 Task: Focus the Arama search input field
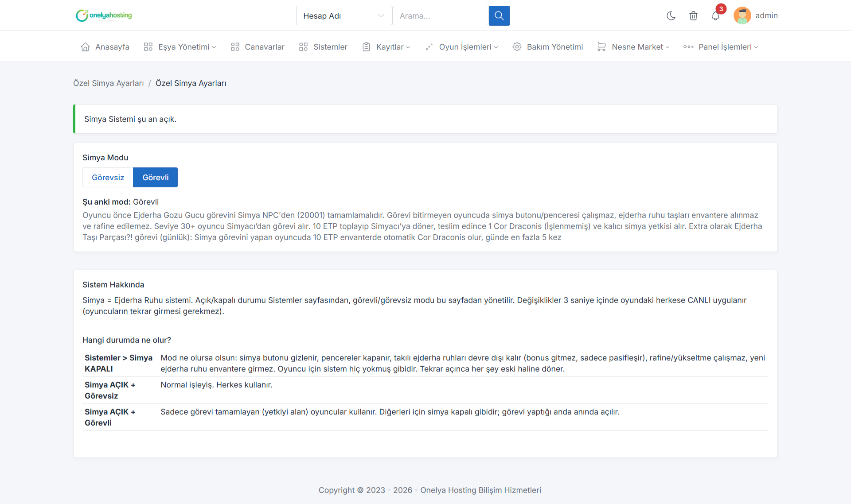click(x=441, y=16)
